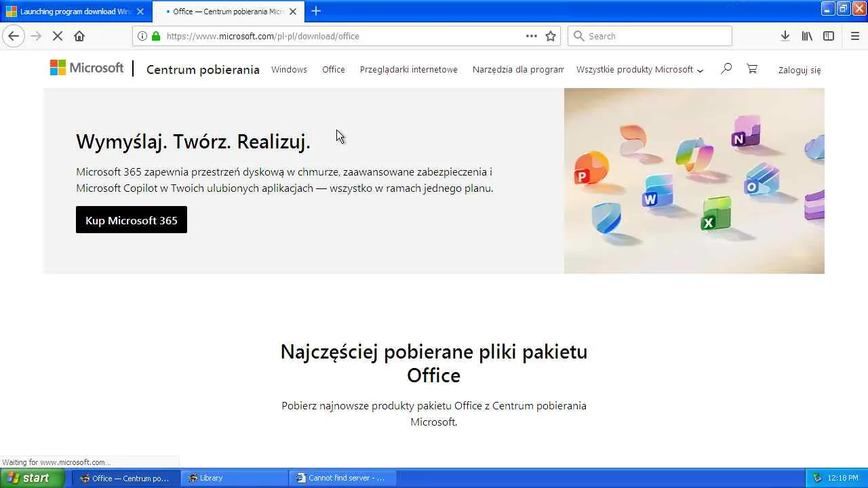This screenshot has height=488, width=868.
Task: Click the Microsoft 365 apps hero image
Action: 694,181
